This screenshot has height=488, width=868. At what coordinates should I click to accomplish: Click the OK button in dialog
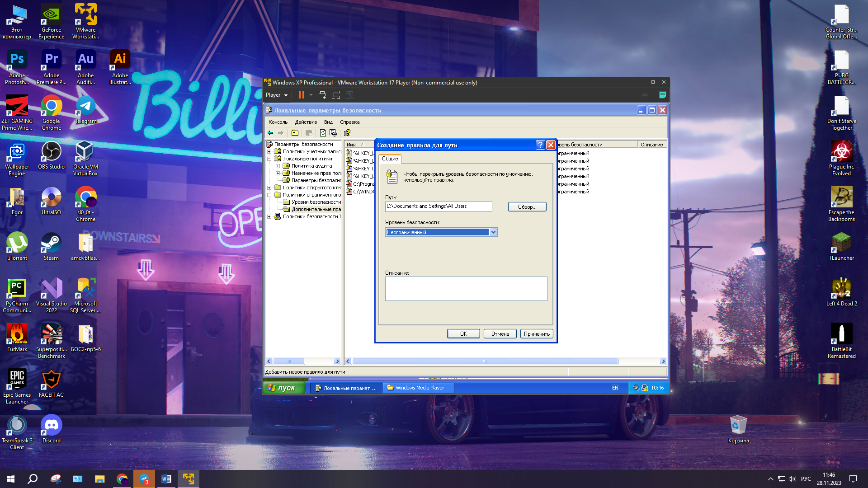click(x=463, y=333)
